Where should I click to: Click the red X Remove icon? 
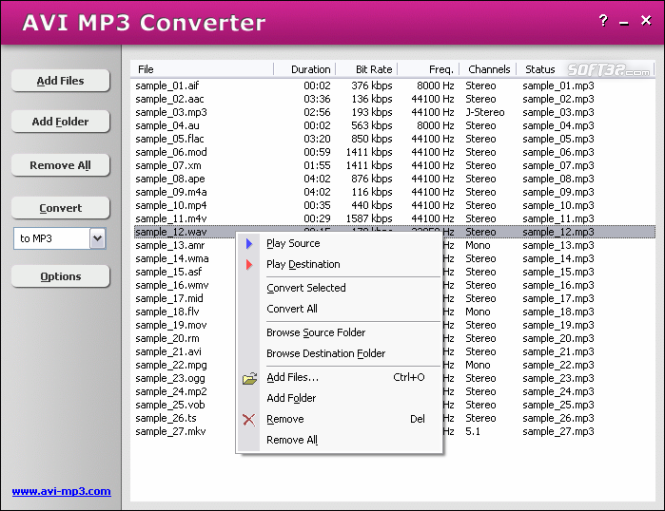coord(249,420)
